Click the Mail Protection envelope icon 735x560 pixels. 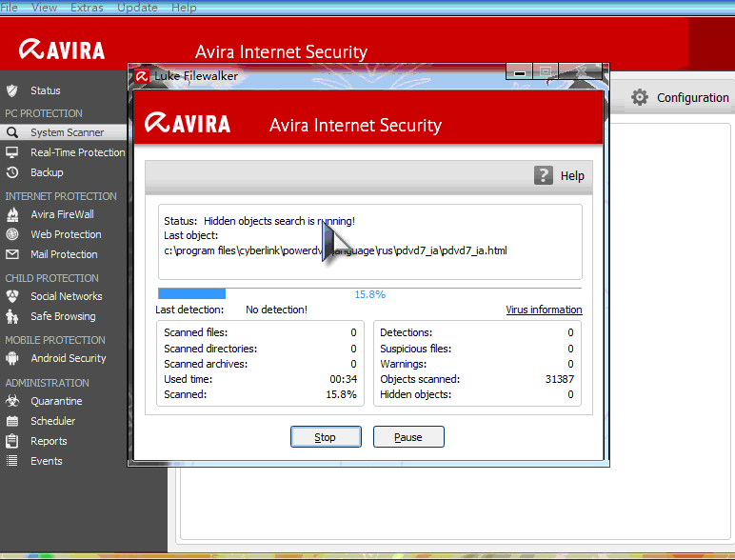tap(12, 254)
